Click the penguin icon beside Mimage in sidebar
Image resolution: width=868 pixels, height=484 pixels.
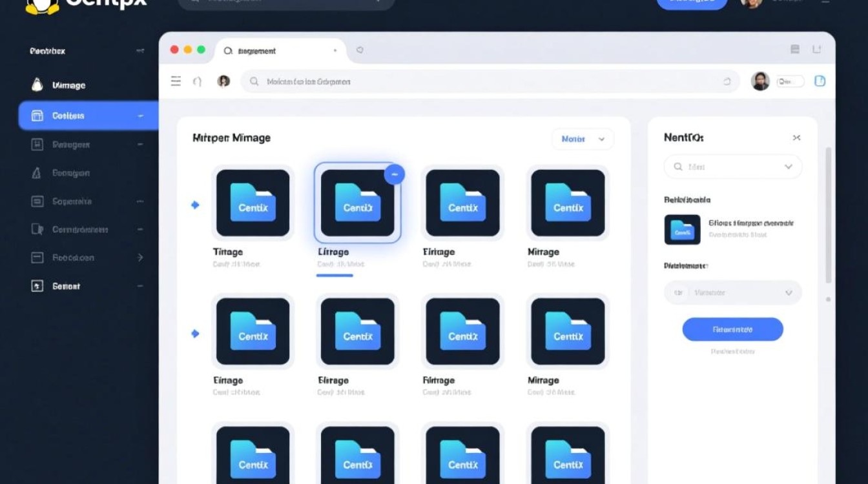tap(37, 85)
